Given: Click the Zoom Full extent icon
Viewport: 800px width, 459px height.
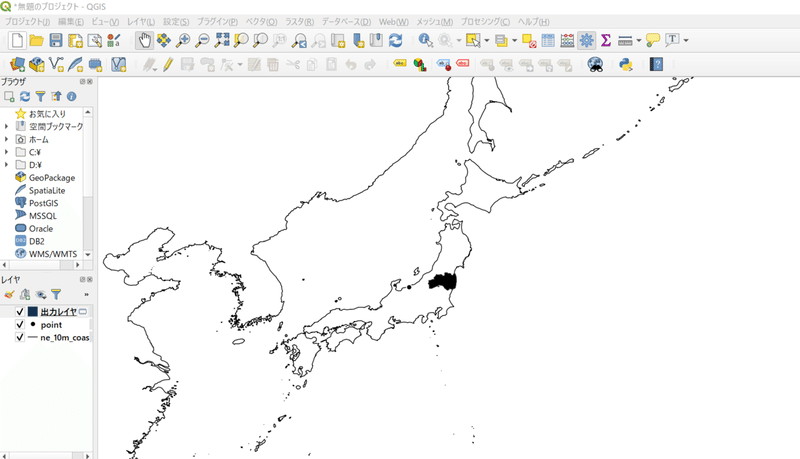Looking at the screenshot, I should tap(222, 40).
